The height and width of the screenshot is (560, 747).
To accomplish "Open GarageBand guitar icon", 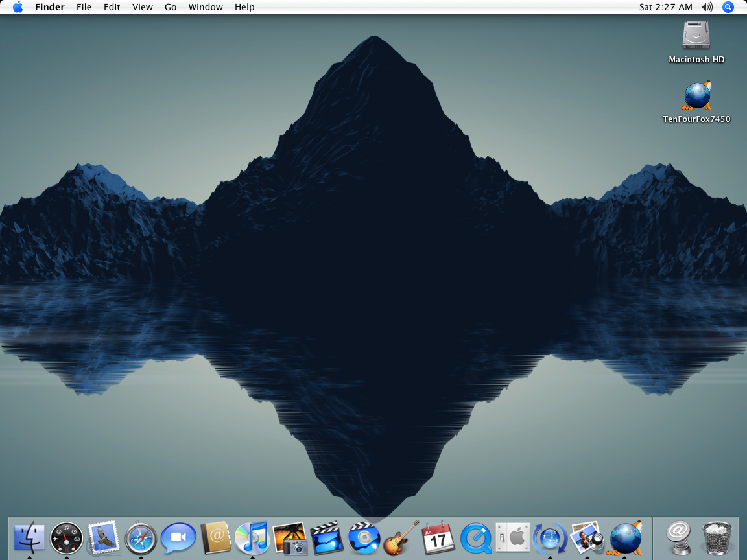I will [401, 538].
